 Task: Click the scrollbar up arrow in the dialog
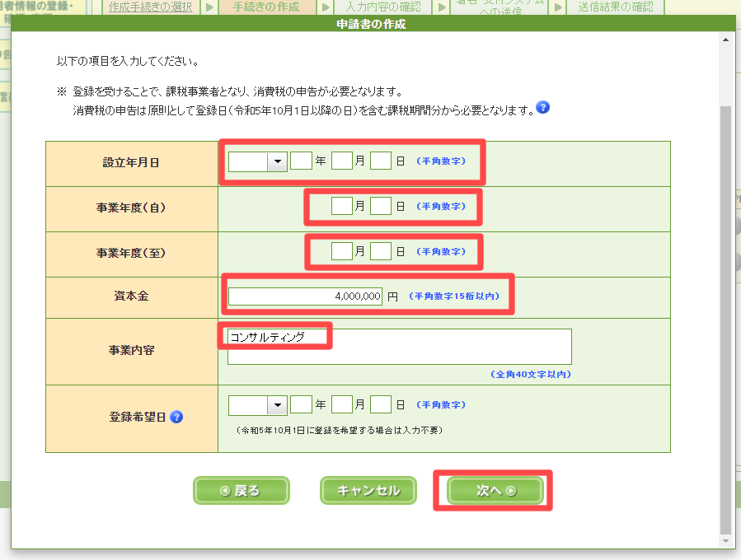coord(725,40)
